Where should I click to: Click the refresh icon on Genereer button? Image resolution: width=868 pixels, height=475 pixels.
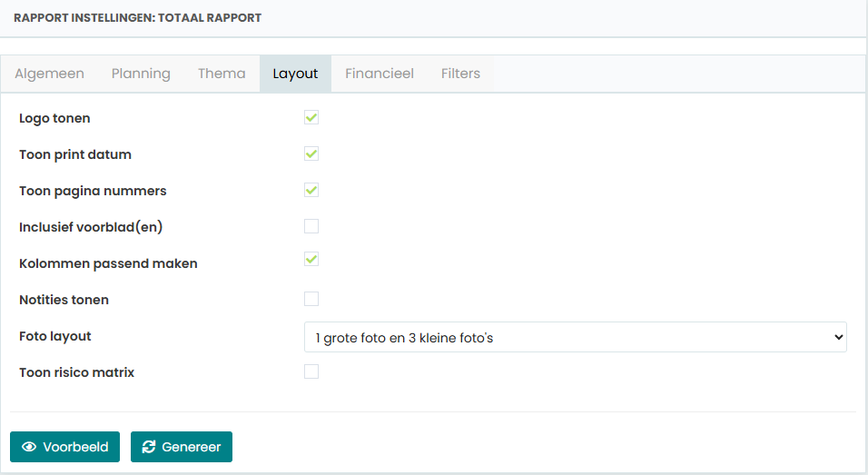[149, 447]
